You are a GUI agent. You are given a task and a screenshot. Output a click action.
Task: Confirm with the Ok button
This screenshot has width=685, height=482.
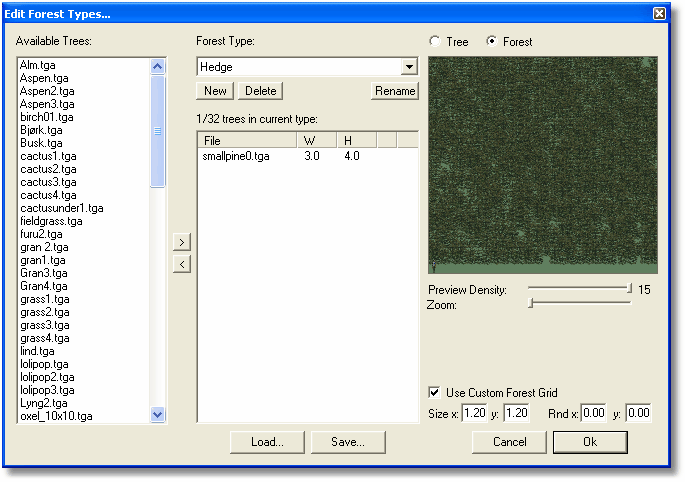click(x=590, y=442)
